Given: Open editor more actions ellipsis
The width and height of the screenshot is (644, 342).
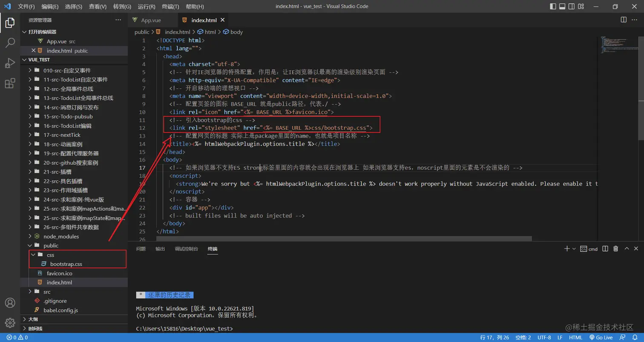Looking at the screenshot, I should (x=635, y=20).
